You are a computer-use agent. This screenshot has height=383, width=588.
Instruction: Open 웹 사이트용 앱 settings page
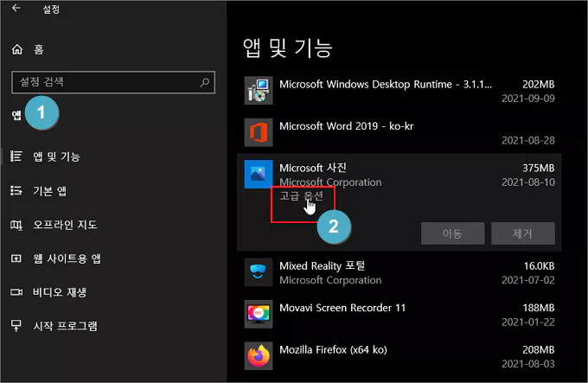(x=67, y=259)
